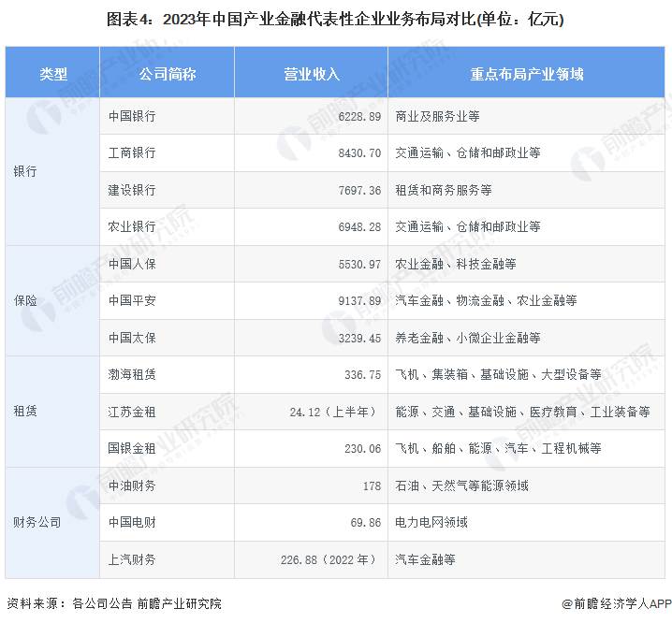Click the 租赁 category cell
672x623 pixels.
pyautogui.click(x=52, y=412)
